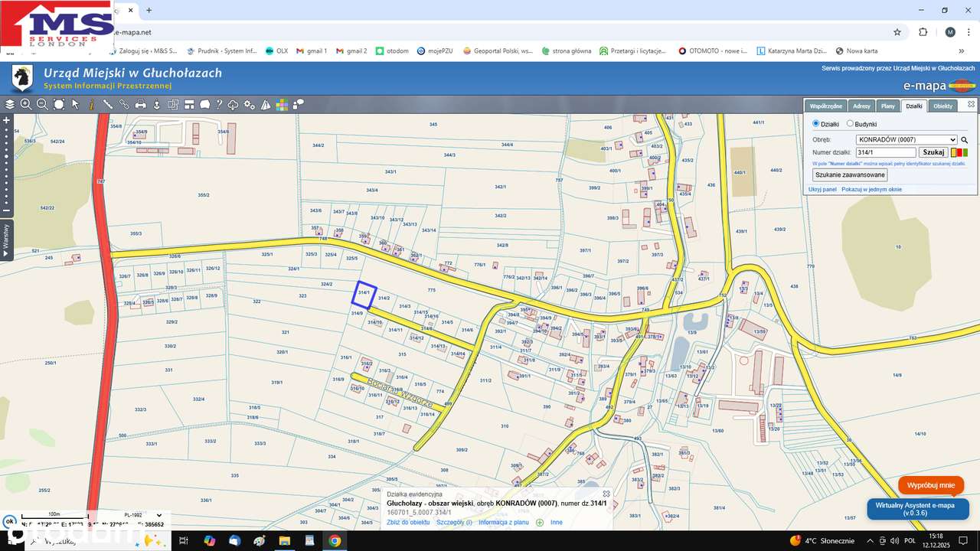Open the settings gears icon
Screen dimensions: 980x551
pyautogui.click(x=250, y=104)
